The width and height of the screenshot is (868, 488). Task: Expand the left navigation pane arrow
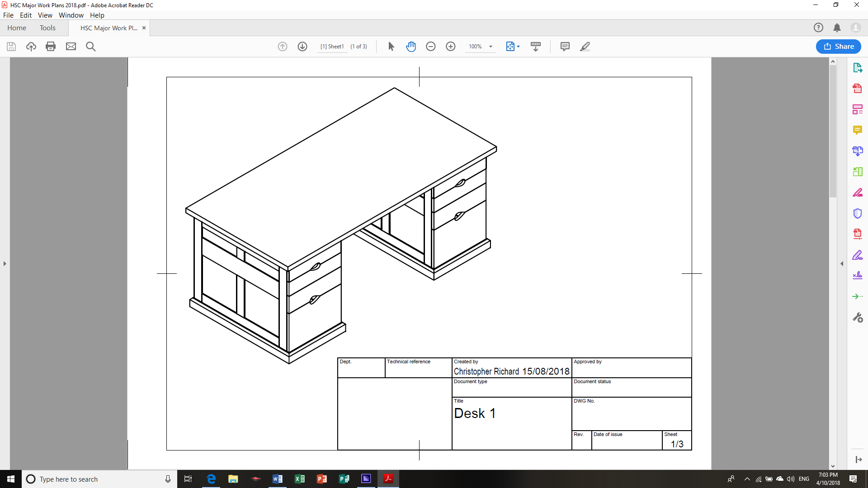(x=5, y=263)
